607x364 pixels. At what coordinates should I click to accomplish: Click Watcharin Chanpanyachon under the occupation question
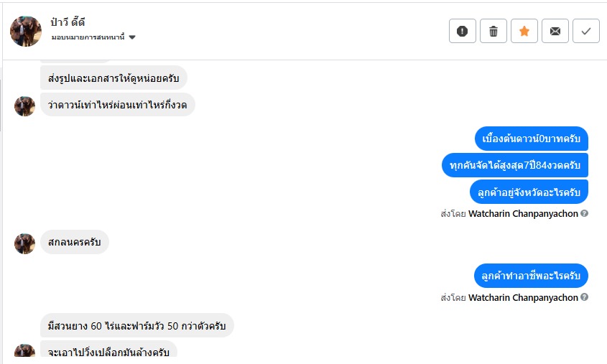(x=523, y=298)
